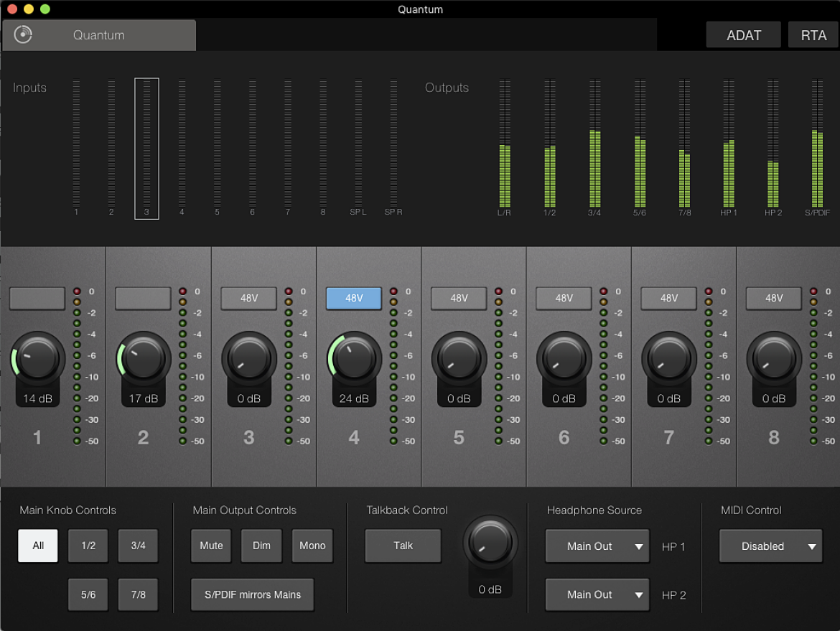
Task: Open the MIDI Control dropdown
Action: tap(770, 546)
